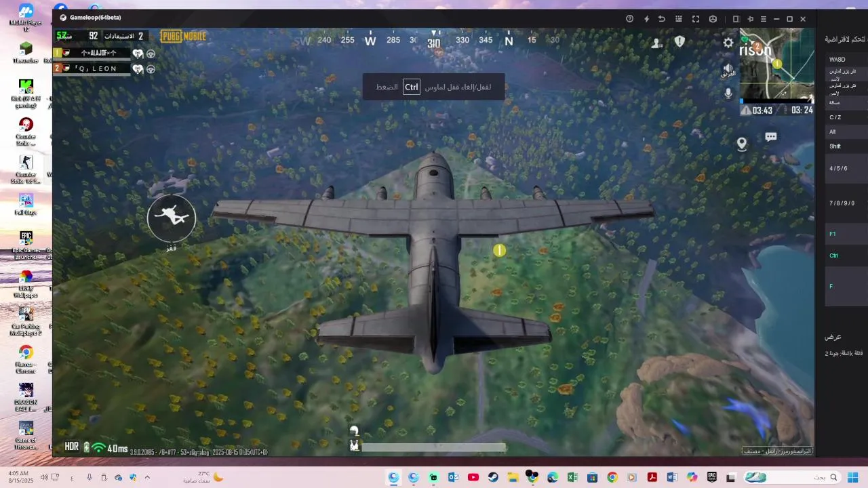Click the 40ms network ping indicator
Viewport: 868px width, 488px height.
(x=117, y=448)
